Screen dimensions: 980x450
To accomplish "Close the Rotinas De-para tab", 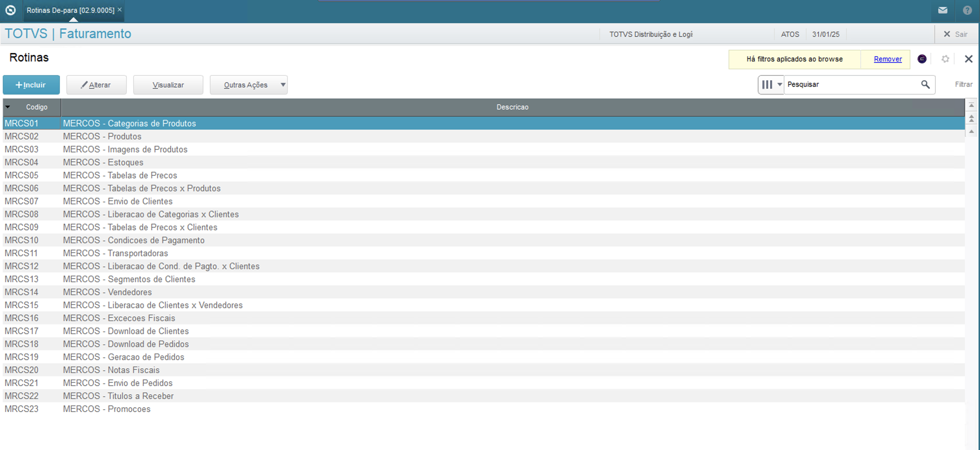I will [119, 10].
